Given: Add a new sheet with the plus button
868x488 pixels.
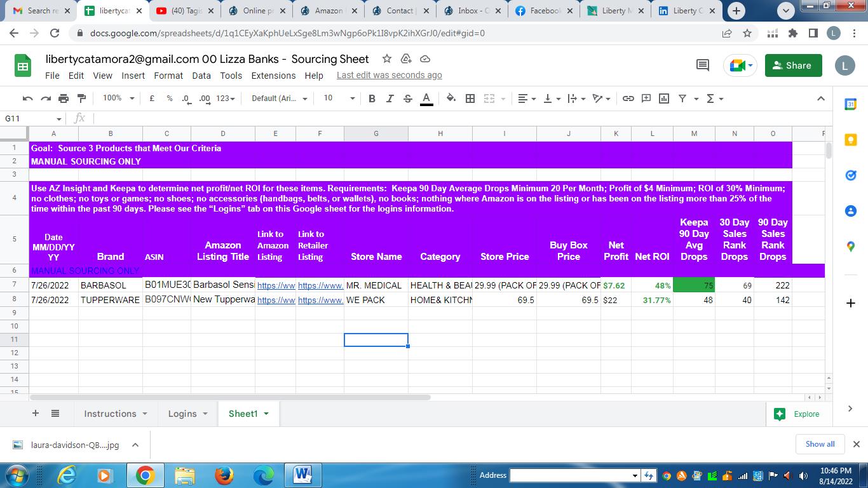Looking at the screenshot, I should coord(36,413).
